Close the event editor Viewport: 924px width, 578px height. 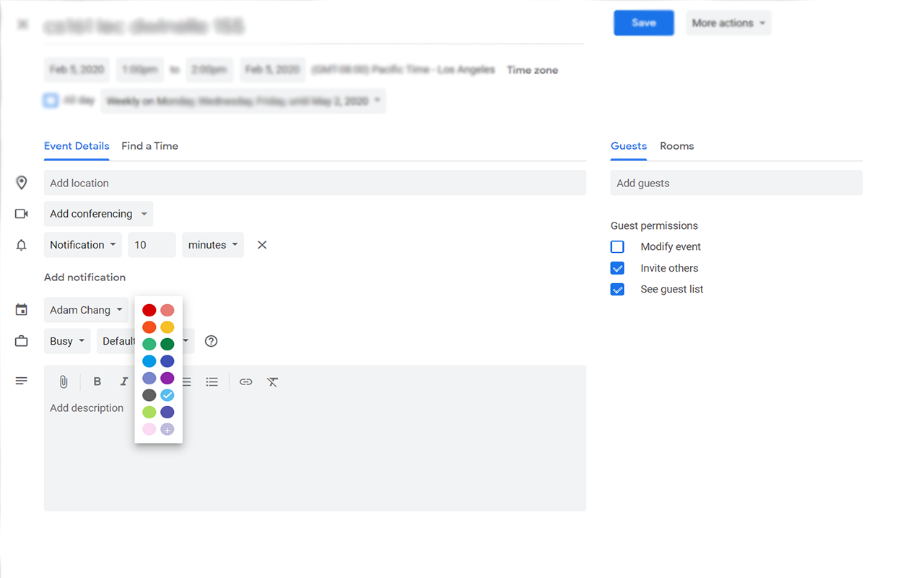[23, 25]
